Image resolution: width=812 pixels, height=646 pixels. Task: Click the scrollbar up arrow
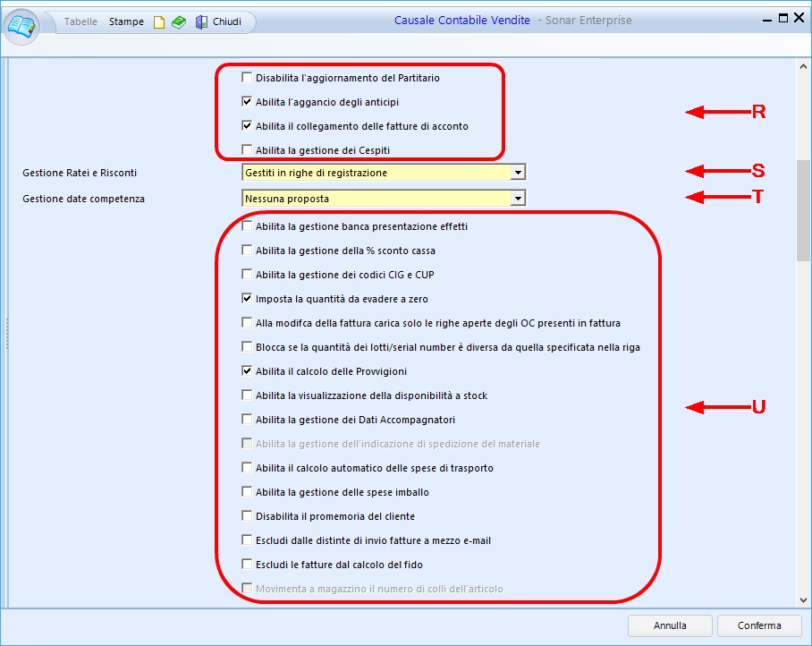click(x=803, y=67)
